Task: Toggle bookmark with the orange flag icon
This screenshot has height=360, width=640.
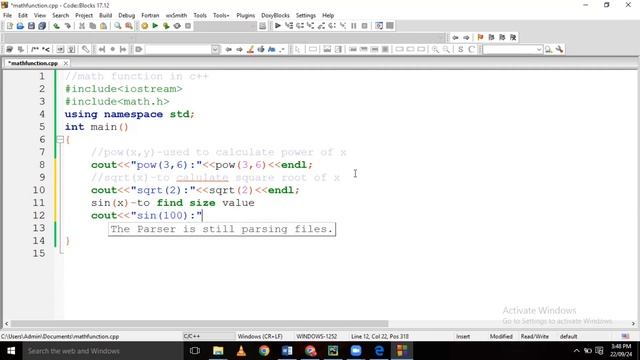Action: point(480,38)
